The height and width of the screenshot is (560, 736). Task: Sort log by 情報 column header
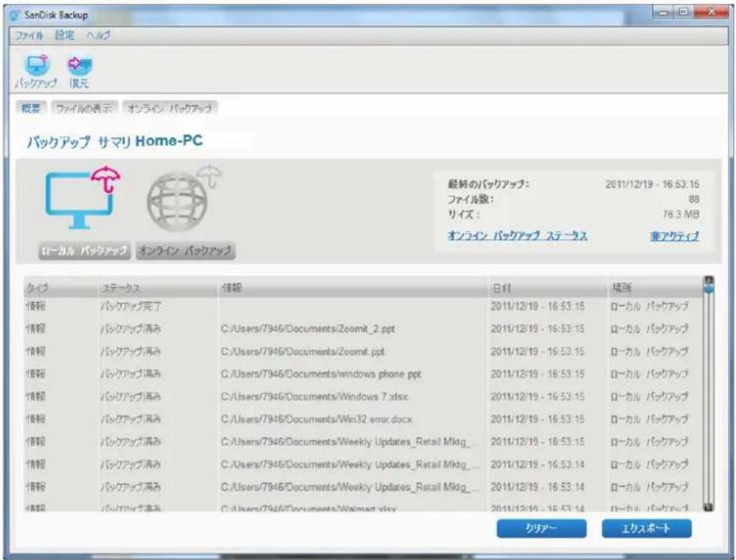click(x=352, y=288)
